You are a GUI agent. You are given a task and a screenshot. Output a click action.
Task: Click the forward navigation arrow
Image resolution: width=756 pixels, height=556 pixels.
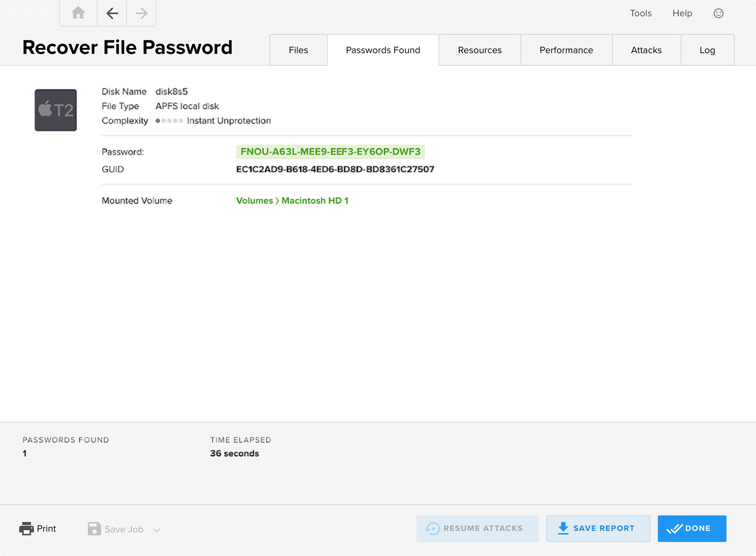[141, 13]
